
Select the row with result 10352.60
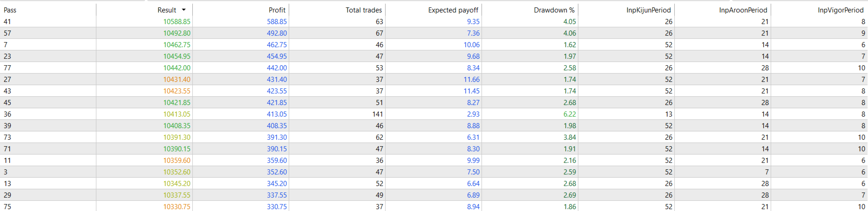(177, 172)
